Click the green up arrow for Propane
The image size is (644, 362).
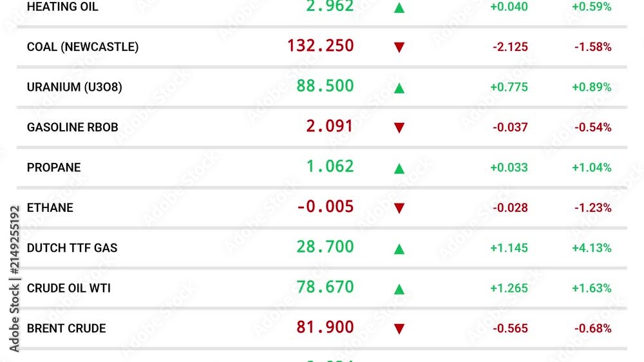tap(399, 169)
